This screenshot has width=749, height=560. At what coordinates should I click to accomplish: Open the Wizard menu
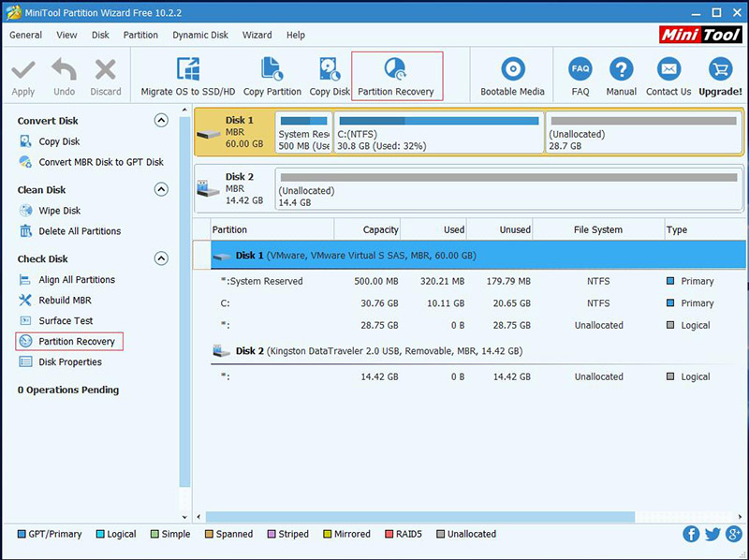[x=257, y=35]
